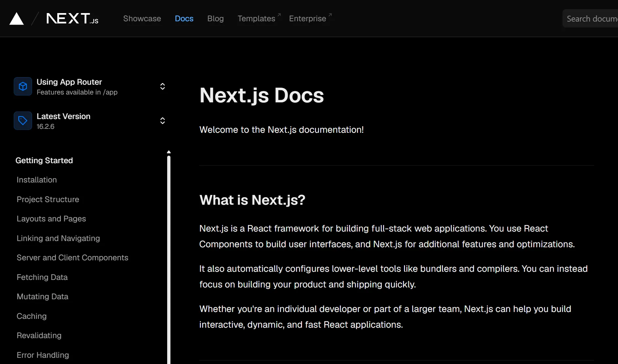Click the Welcome to the Next.js documentation text
The image size is (618, 364).
(281, 130)
